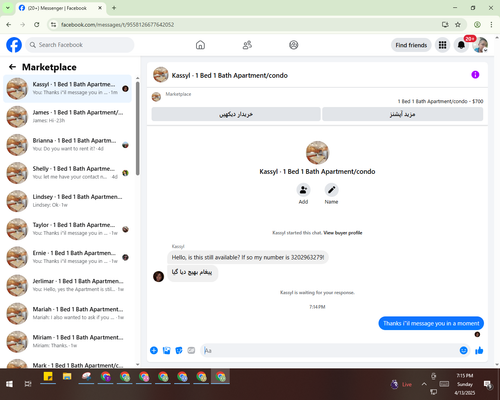500x400 pixels.
Task: Click the right Urdu options button
Action: coord(402,114)
